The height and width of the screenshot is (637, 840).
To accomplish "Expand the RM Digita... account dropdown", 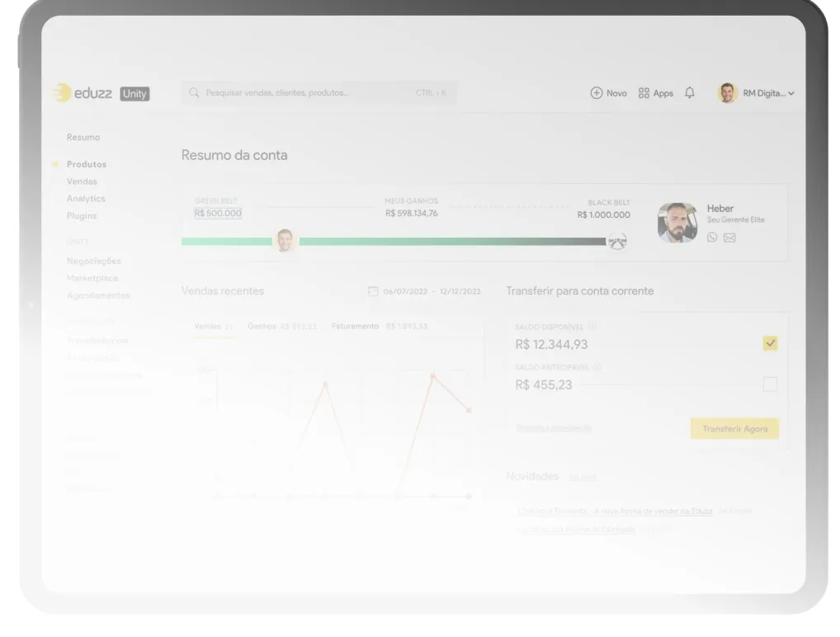I will [768, 93].
